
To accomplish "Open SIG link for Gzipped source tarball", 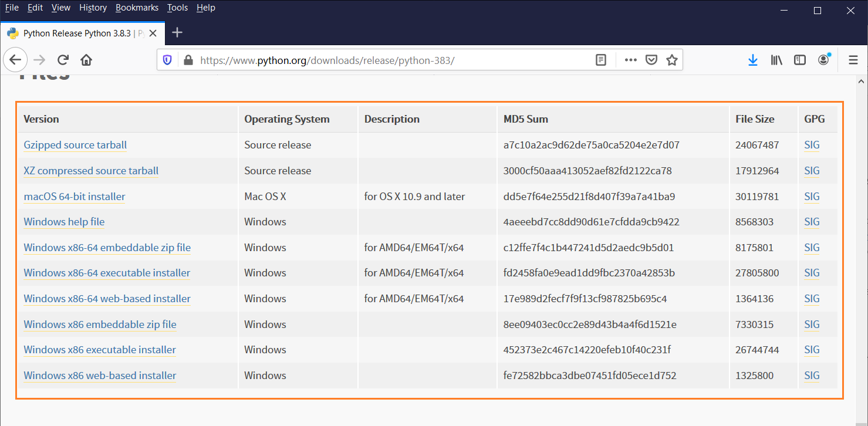I will click(x=812, y=145).
